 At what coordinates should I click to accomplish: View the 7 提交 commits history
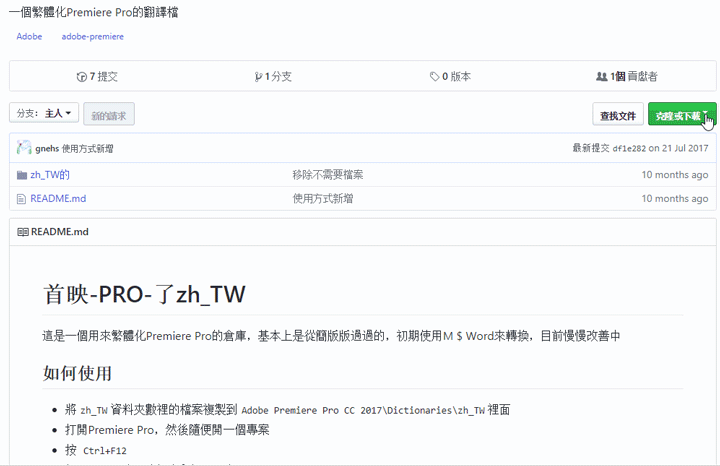tap(97, 76)
